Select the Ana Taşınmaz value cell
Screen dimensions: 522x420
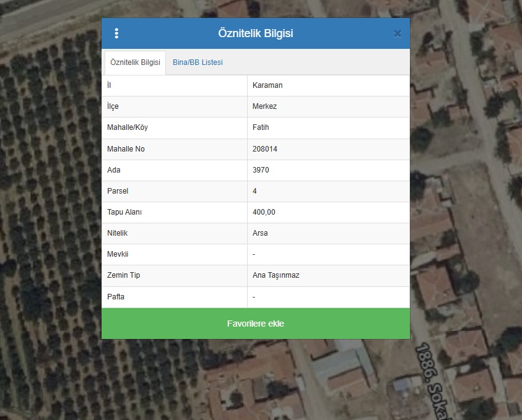(276, 275)
